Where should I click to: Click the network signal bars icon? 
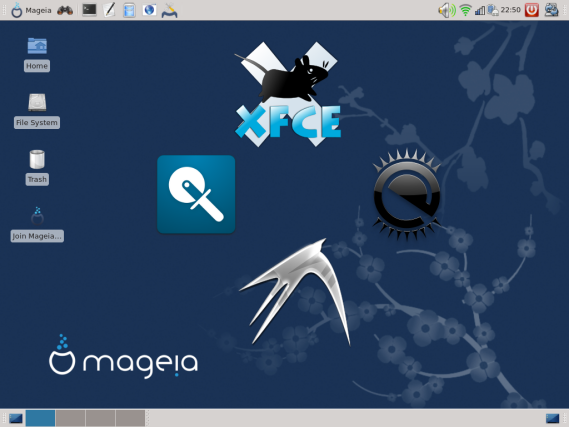pos(480,10)
